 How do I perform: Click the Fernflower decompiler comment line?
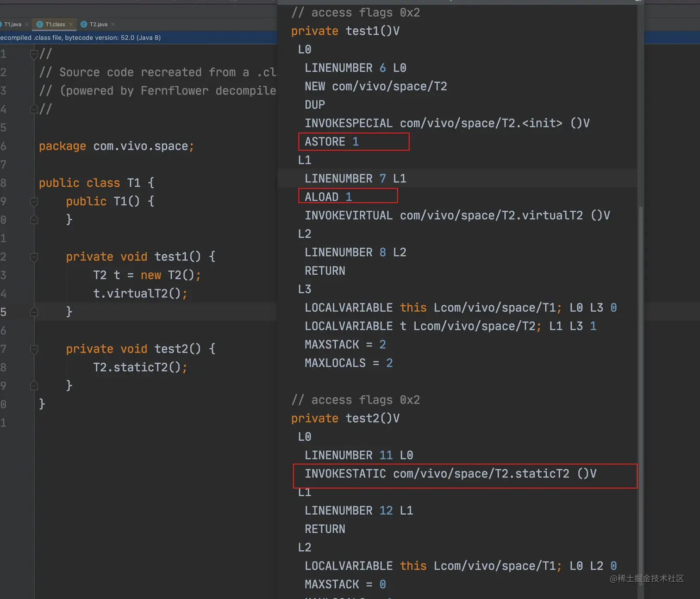pos(158,91)
